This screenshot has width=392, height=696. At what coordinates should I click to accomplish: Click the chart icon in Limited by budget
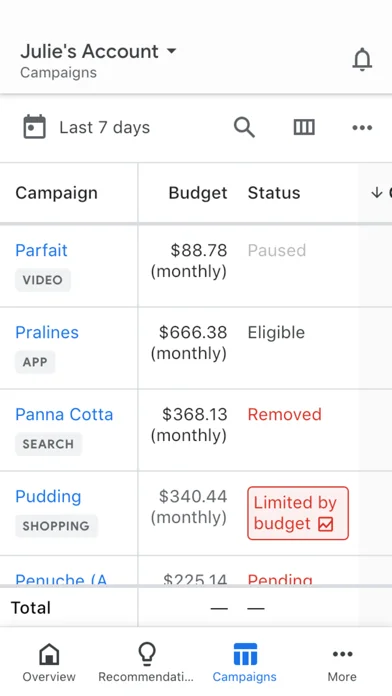pos(325,524)
